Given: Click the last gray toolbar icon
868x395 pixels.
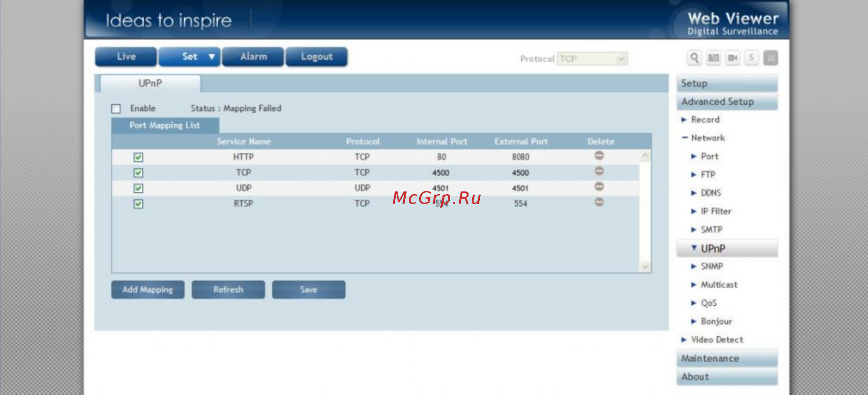Looking at the screenshot, I should (771, 58).
